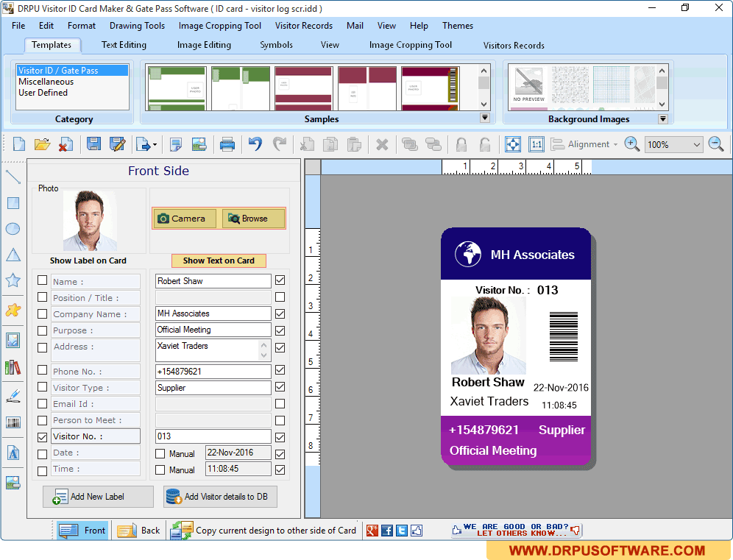The image size is (733, 560).
Task: Switch to the Symbols tab
Action: 276,45
